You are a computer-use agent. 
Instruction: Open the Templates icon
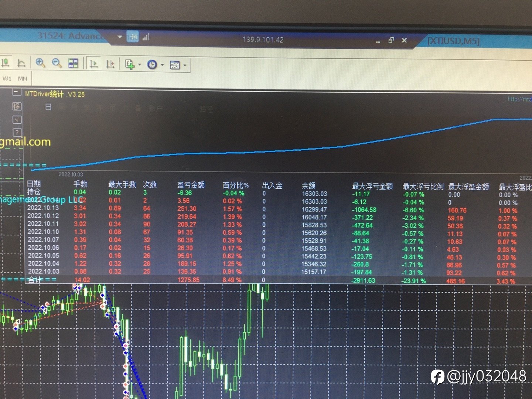coord(175,65)
